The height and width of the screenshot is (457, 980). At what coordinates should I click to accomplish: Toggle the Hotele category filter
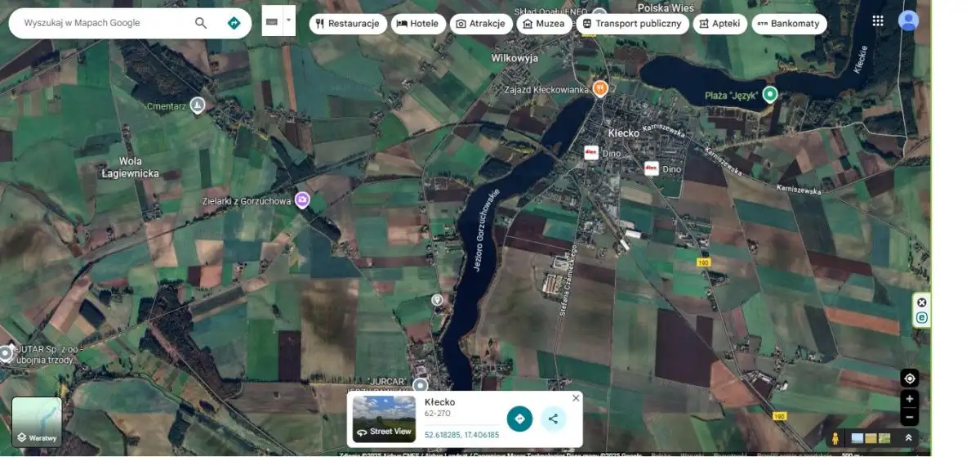tap(418, 24)
